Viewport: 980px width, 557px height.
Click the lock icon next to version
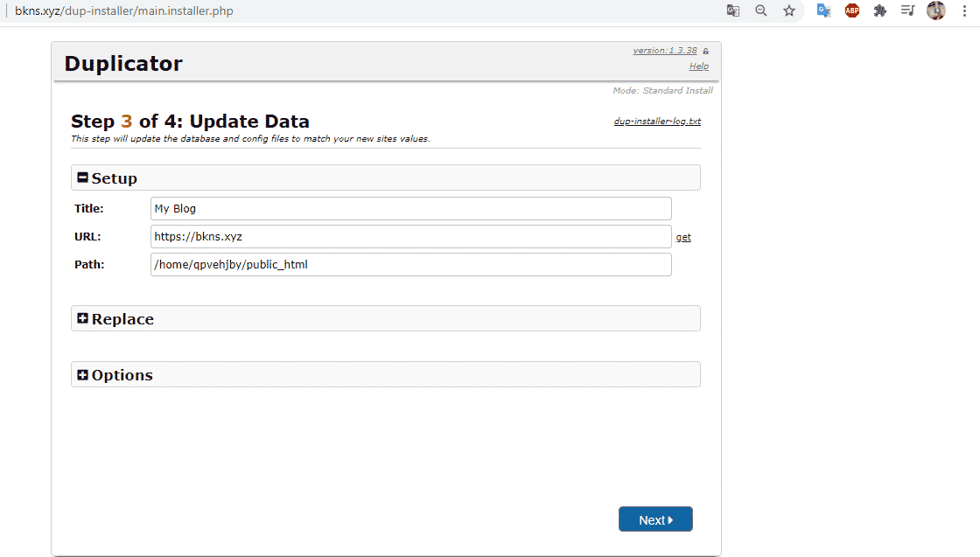click(x=705, y=51)
